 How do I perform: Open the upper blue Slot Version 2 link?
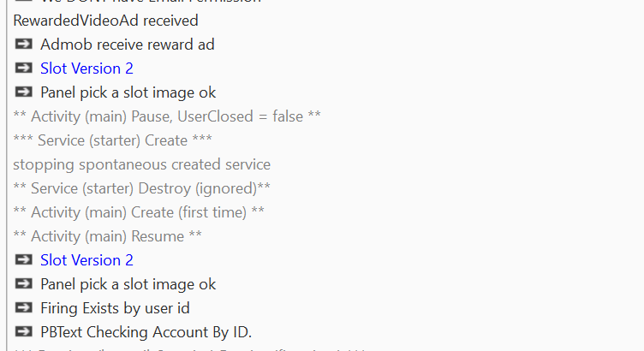pyautogui.click(x=86, y=68)
